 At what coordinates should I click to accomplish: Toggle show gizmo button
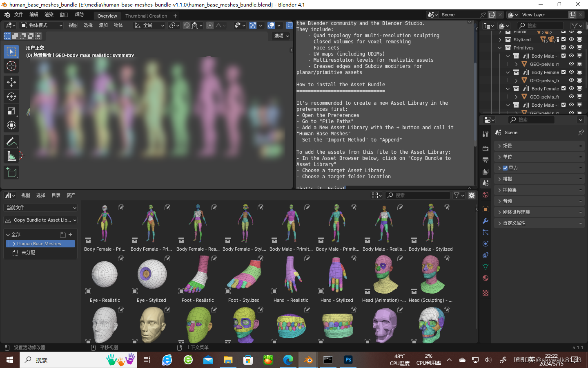pos(253,25)
